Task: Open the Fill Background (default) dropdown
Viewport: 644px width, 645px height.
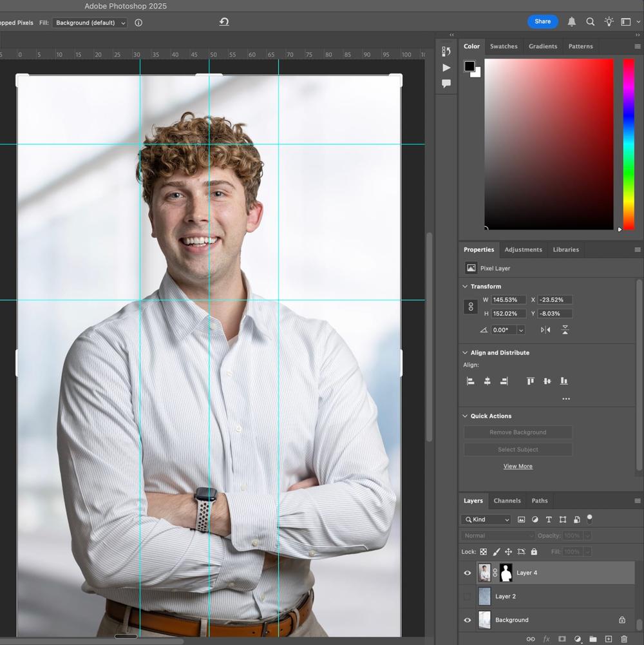Action: click(90, 23)
